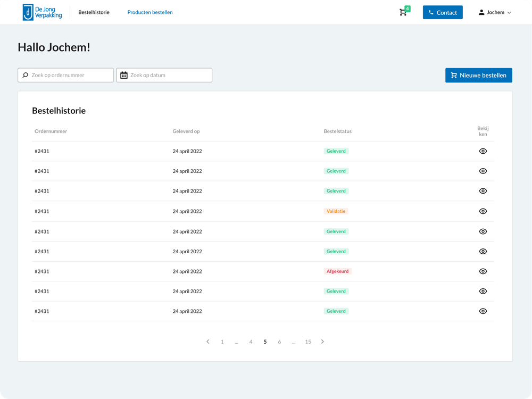The height and width of the screenshot is (399, 532).
Task: View the Validatie status order via eye icon
Action: [483, 211]
